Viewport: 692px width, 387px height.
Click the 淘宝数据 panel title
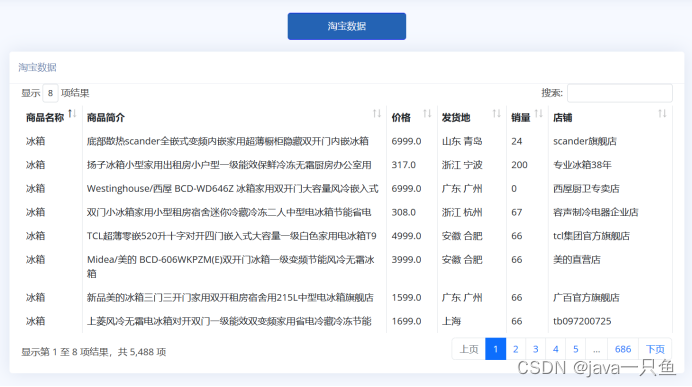[38, 68]
